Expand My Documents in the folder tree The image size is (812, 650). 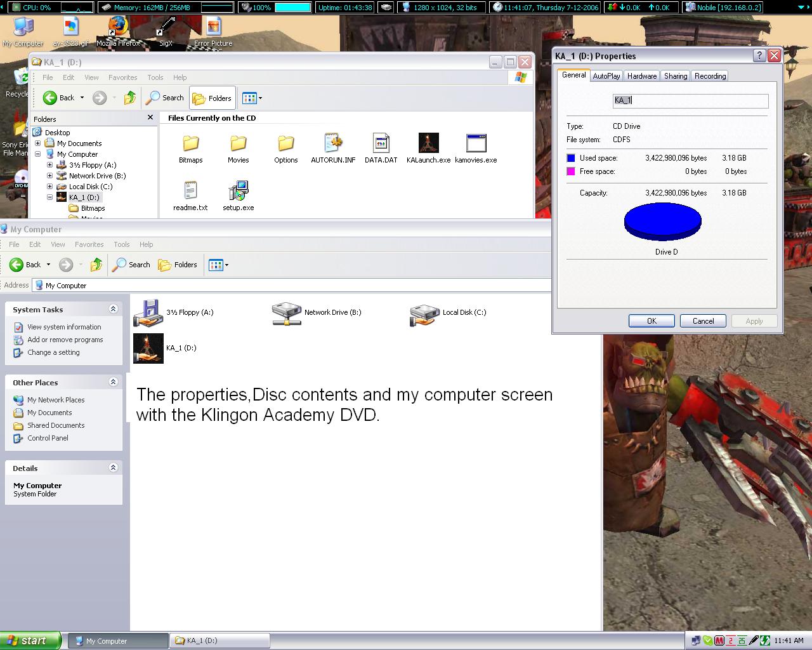coord(38,143)
